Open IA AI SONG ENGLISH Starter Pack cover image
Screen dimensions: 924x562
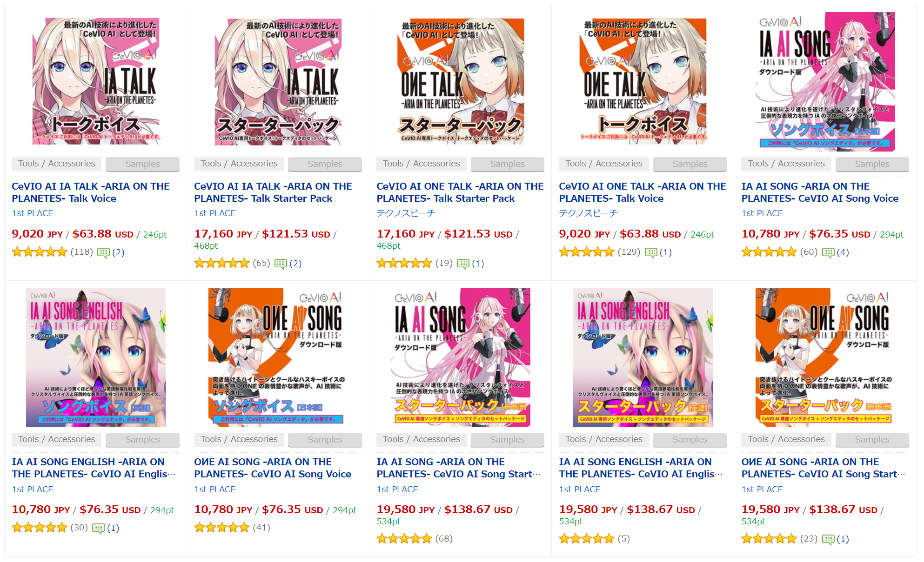[643, 357]
